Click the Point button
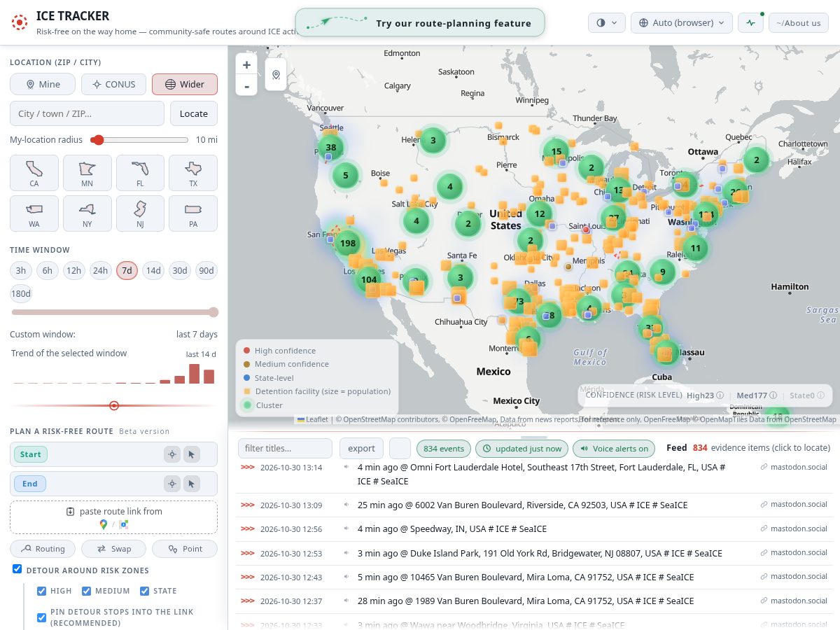 pos(185,549)
